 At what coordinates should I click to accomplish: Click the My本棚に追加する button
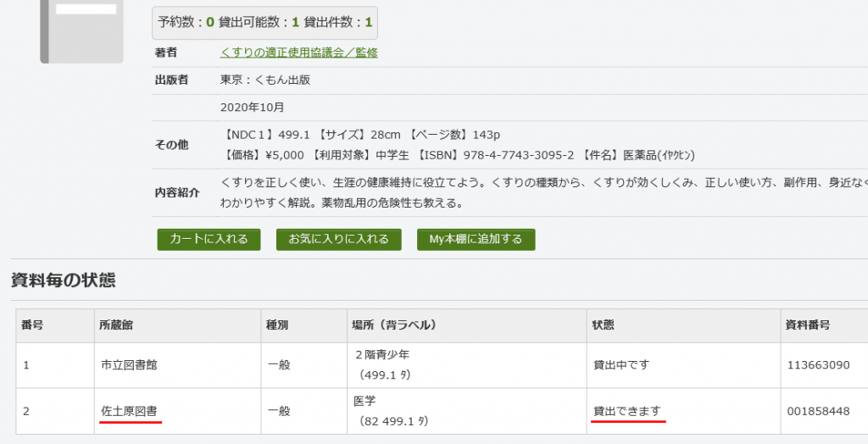point(476,239)
